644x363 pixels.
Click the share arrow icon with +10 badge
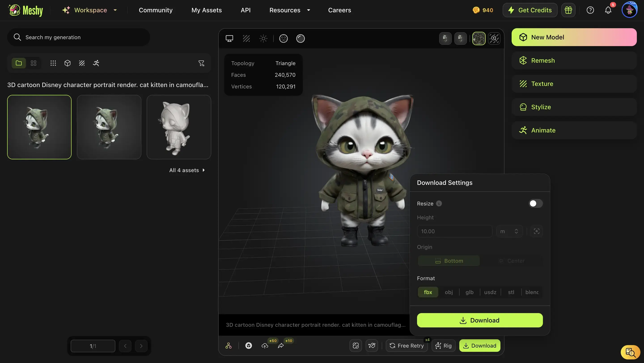[x=281, y=346]
